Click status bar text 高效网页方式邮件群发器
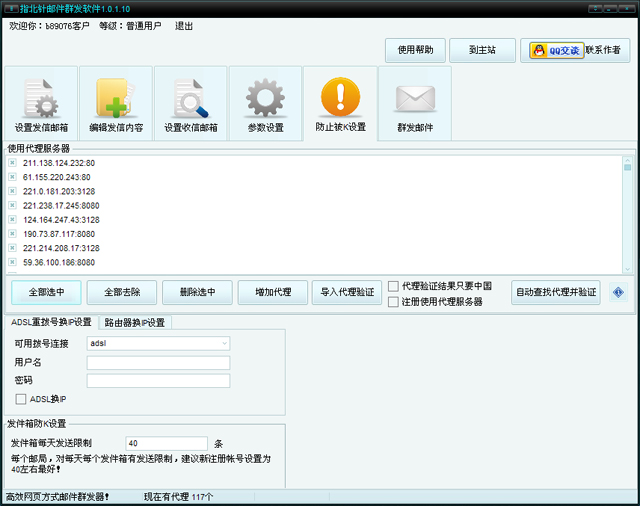640x506 pixels. coord(58,497)
